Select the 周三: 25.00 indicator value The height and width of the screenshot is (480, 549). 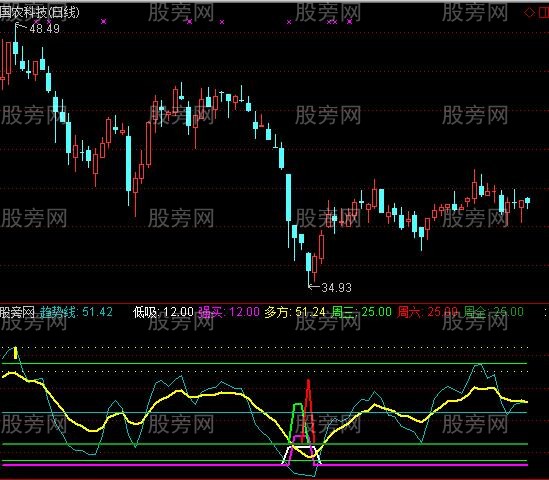[361, 312]
